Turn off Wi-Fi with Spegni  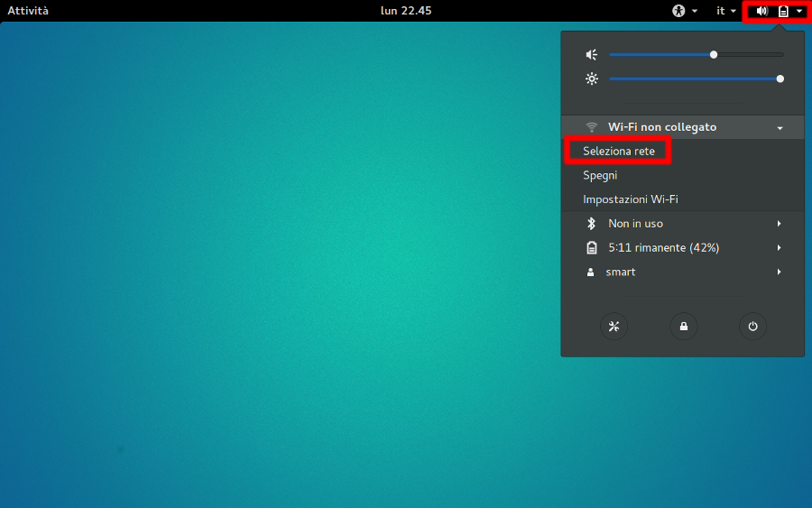(x=600, y=176)
